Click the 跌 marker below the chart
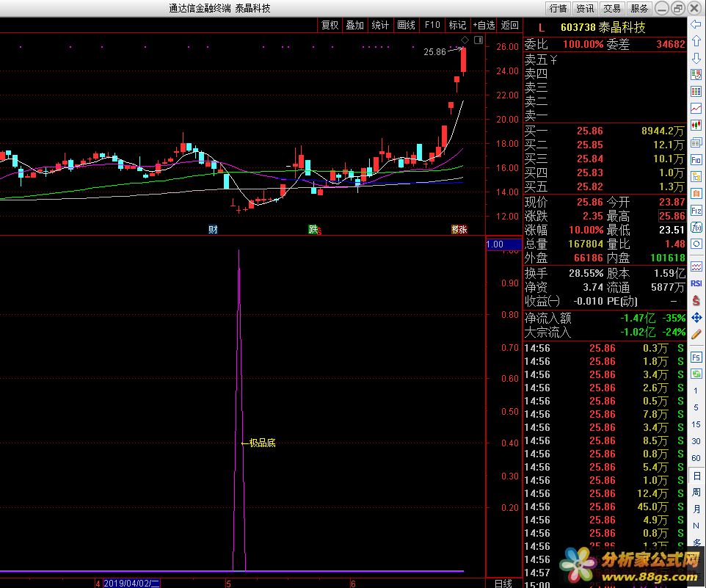 click(x=313, y=230)
